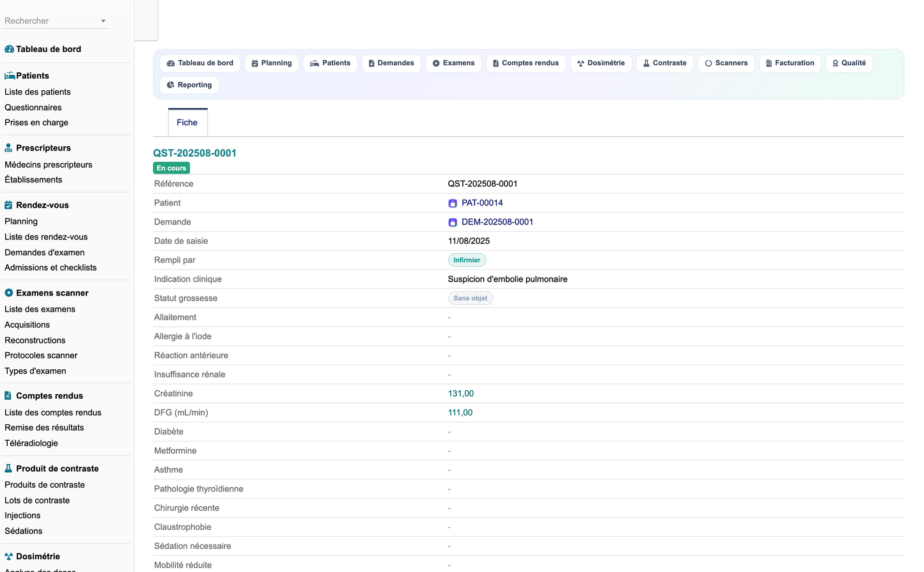Click the Prescripteurs doctor icon in sidebar
The image size is (924, 572).
8,148
